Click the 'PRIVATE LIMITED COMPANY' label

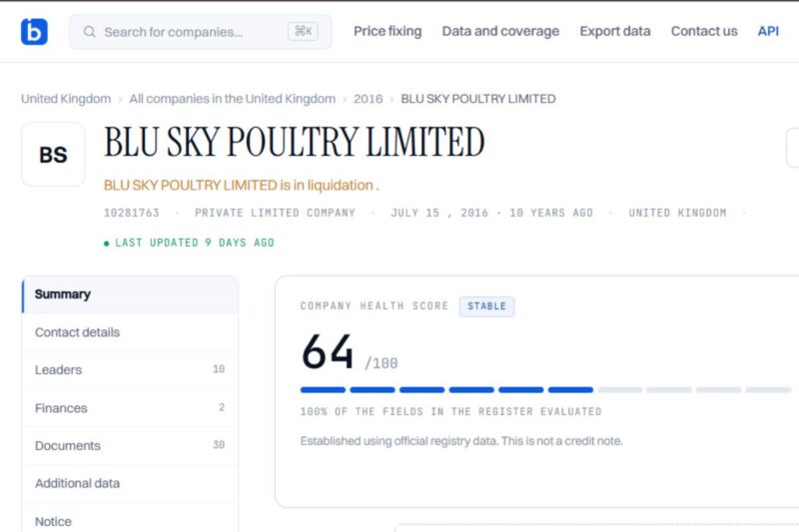click(x=276, y=213)
